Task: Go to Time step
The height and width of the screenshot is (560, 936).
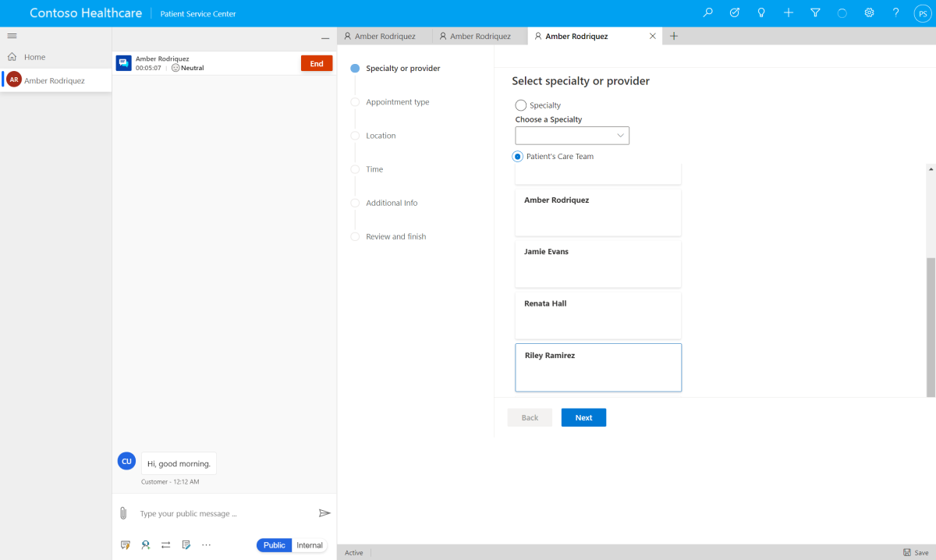Action: tap(374, 169)
